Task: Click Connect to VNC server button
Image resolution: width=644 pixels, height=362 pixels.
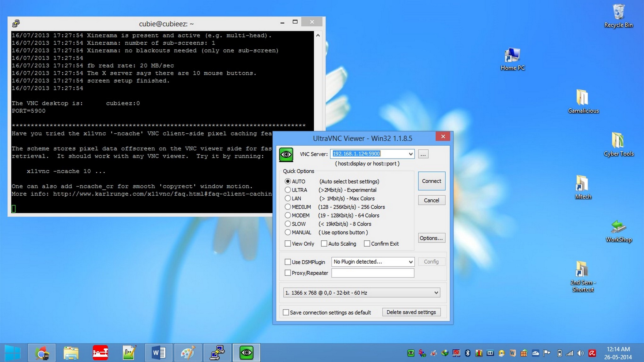Action: 431,181
